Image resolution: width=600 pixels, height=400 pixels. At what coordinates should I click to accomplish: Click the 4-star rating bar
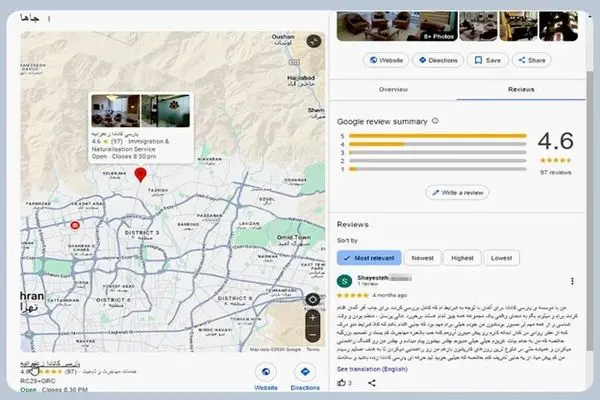(437, 144)
